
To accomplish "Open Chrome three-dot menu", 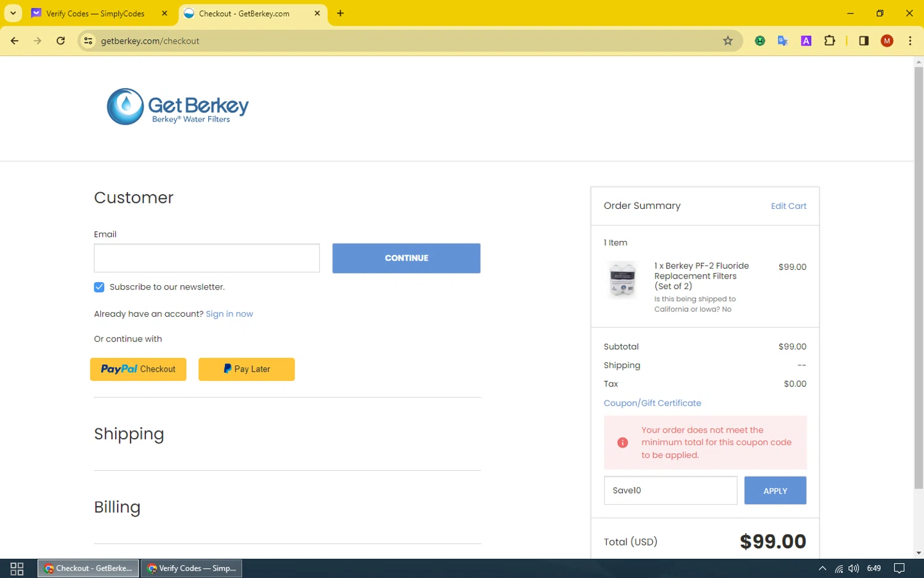I will pos(910,41).
